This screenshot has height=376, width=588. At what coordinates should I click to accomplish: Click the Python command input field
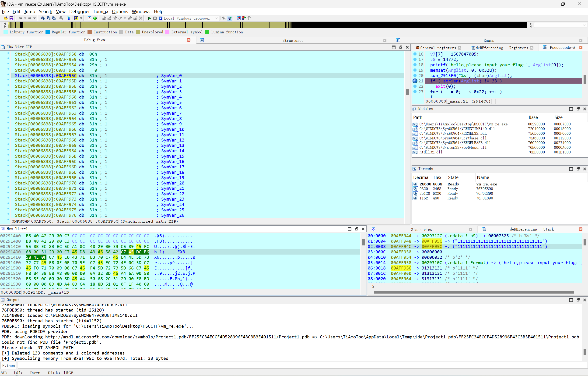pos(302,365)
